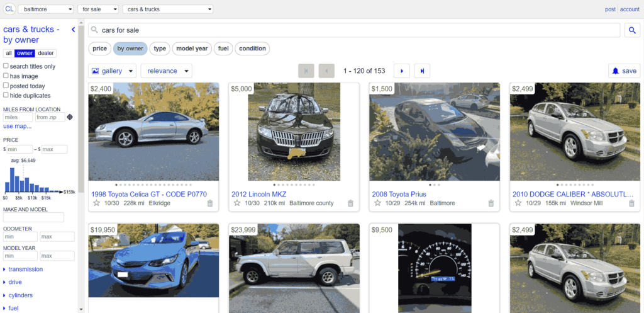Open the 2012 Lincoln MKZ listing title
644x313 pixels.
click(258, 194)
